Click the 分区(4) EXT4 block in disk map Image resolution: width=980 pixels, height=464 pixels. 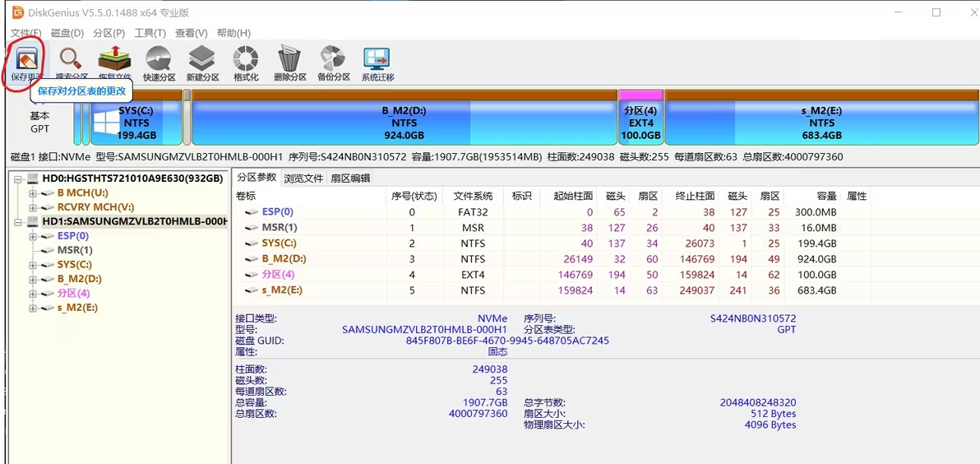pos(640,117)
